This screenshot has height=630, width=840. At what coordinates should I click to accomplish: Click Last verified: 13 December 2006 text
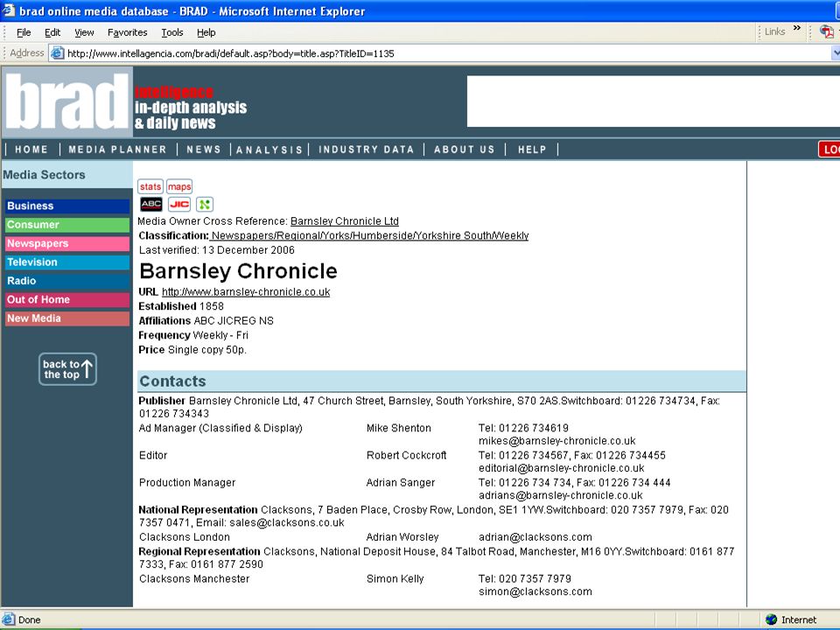[216, 250]
